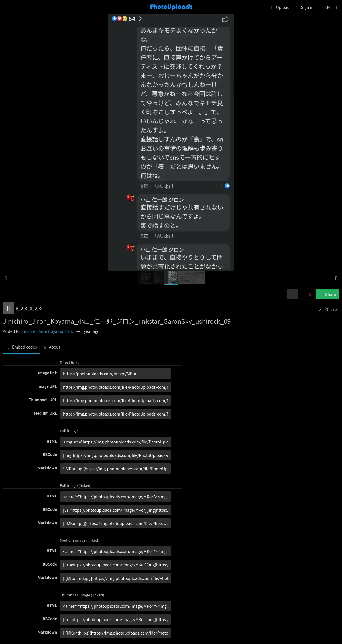Click the upload icon beside Upload
This screenshot has height=644, width=342.
tap(271, 8)
